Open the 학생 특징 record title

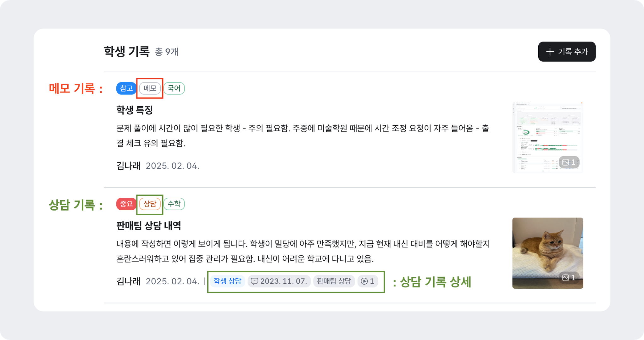135,110
